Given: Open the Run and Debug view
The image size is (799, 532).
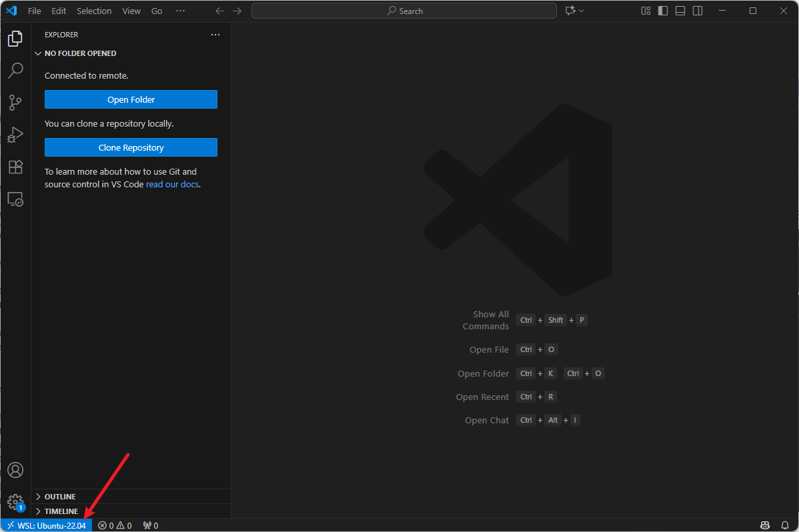Looking at the screenshot, I should point(15,135).
